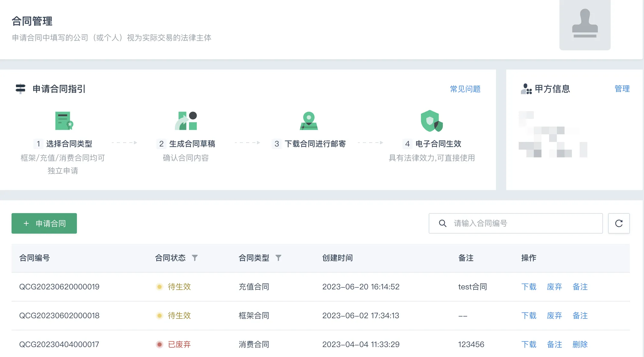Click the shield icon for step 4
Viewport: 644px width, 357px height.
coord(432,121)
